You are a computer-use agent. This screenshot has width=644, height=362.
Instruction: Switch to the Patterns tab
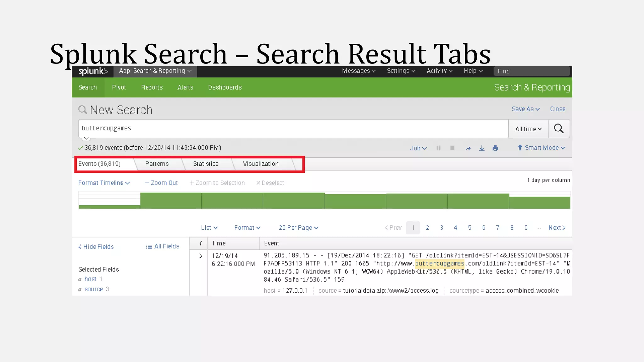pyautogui.click(x=157, y=164)
